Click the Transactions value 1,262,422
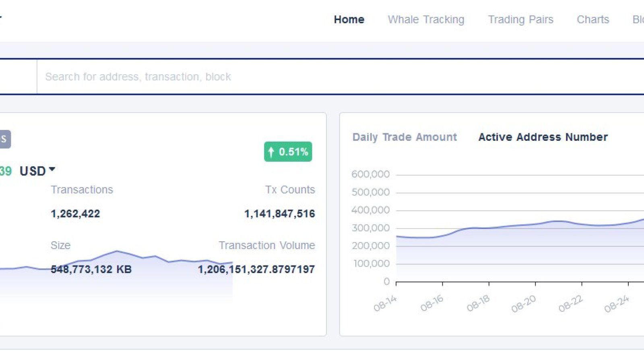Screen dimensions: 644x362 click(75, 214)
